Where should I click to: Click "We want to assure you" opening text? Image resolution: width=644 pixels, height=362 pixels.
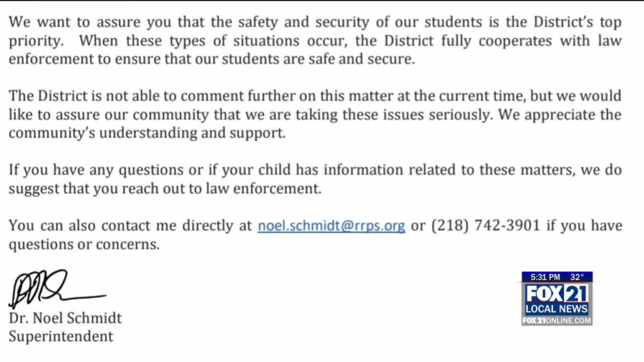(74, 23)
